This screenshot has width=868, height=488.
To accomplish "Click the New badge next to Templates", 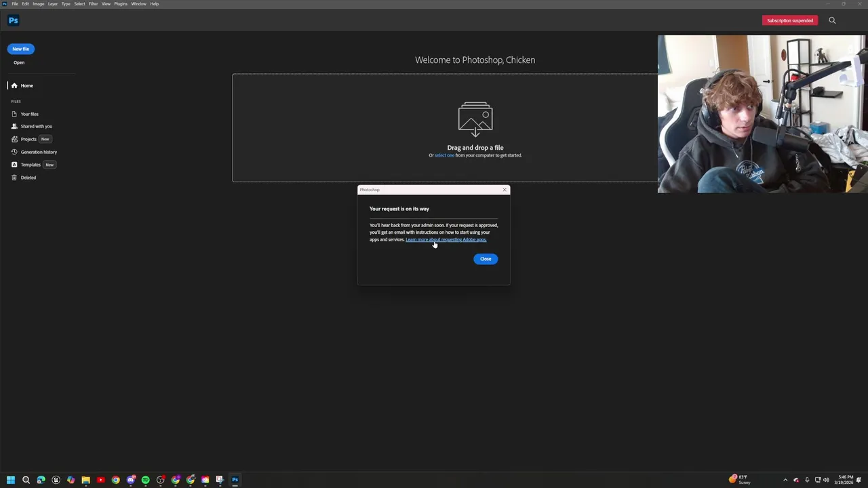I will coord(50,165).
